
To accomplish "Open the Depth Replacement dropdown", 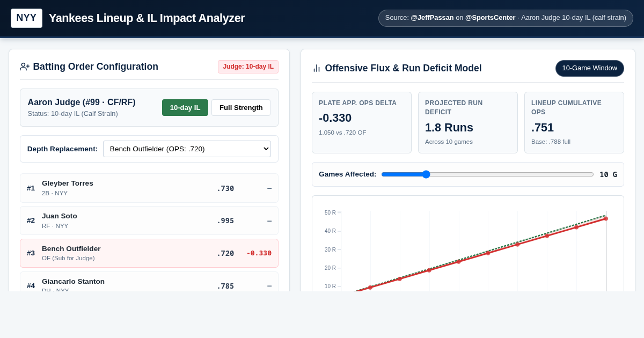I will [187, 149].
